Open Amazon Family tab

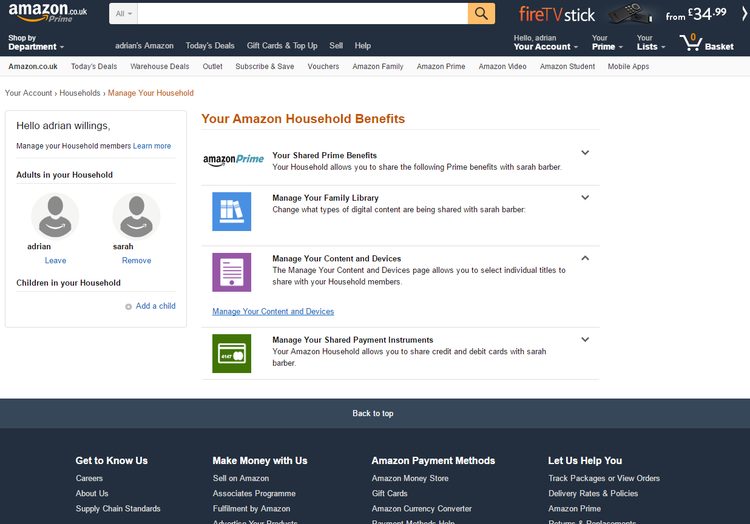[x=378, y=66]
